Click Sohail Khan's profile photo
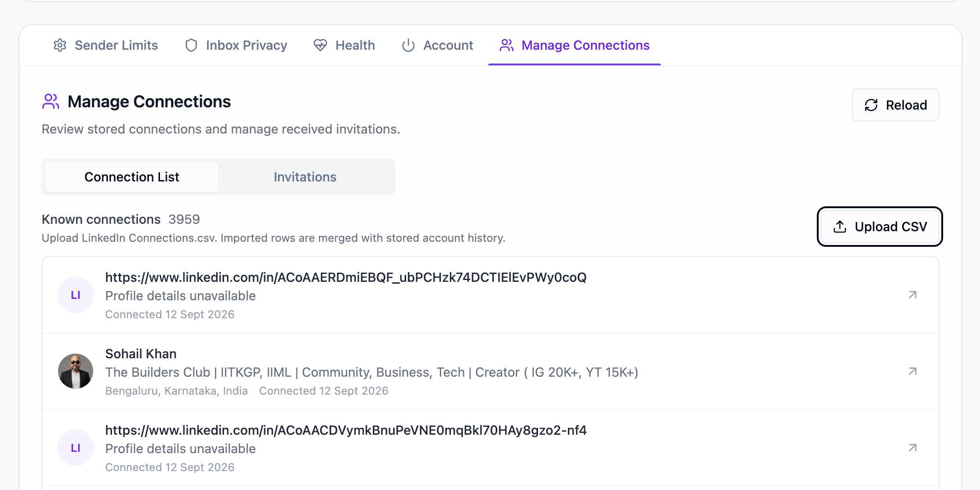This screenshot has height=490, width=980. pos(76,371)
